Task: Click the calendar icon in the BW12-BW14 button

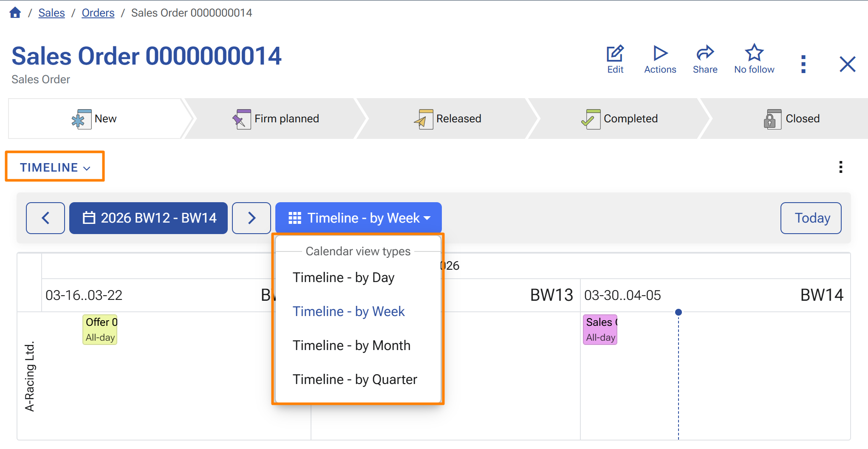Action: [x=88, y=218]
